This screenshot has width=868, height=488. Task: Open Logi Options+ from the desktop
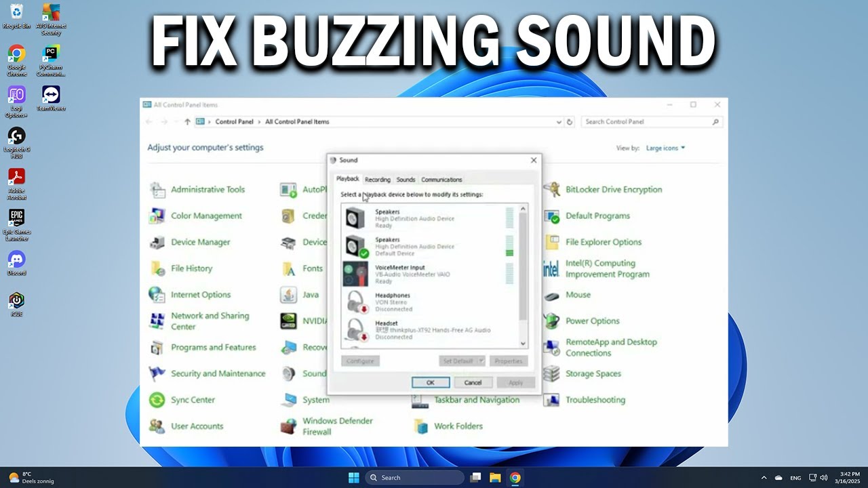[x=16, y=102]
